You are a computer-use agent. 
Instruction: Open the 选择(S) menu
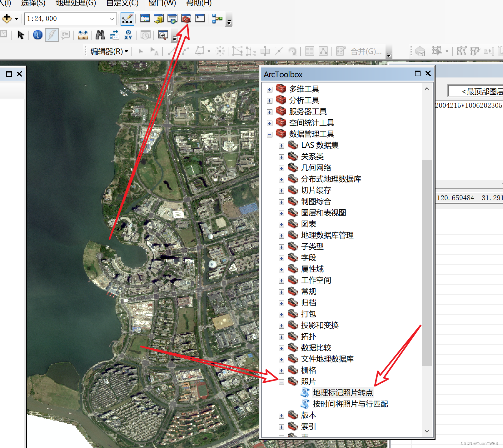33,3
